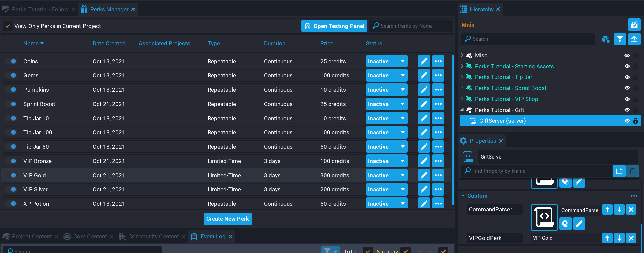Open more options menu for Sprint Boost perk

[x=438, y=104]
